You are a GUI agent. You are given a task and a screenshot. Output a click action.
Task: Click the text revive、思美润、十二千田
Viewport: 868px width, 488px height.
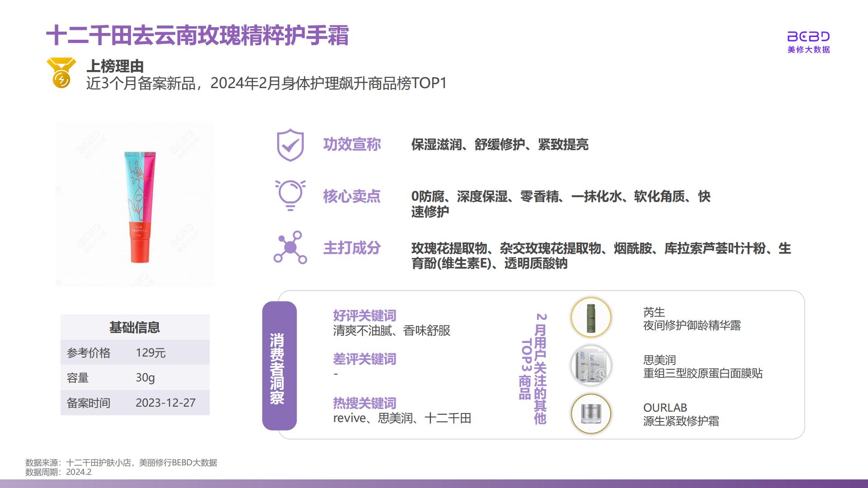(402, 418)
